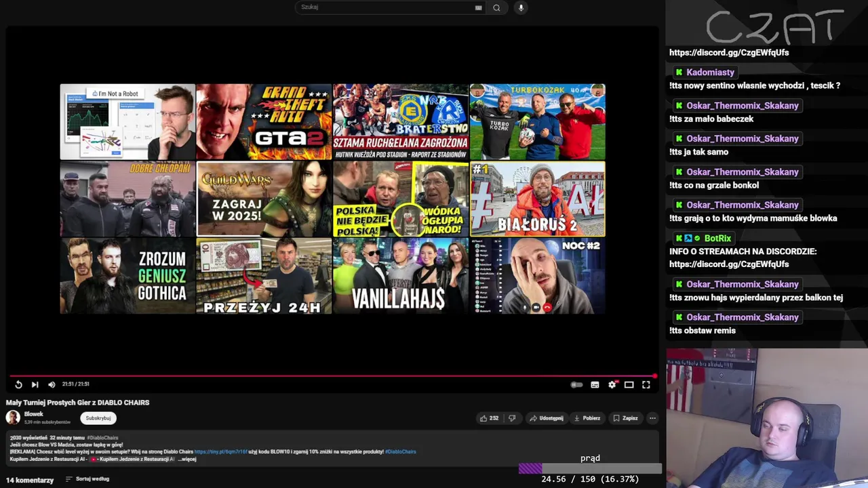Click the Subskrybuj button
This screenshot has height=488, width=868.
pos(98,418)
